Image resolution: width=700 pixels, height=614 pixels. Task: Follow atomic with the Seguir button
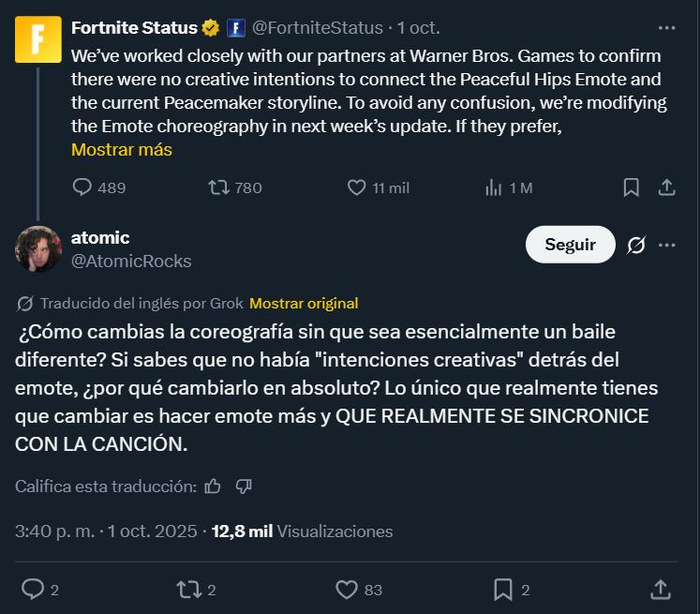click(x=570, y=245)
